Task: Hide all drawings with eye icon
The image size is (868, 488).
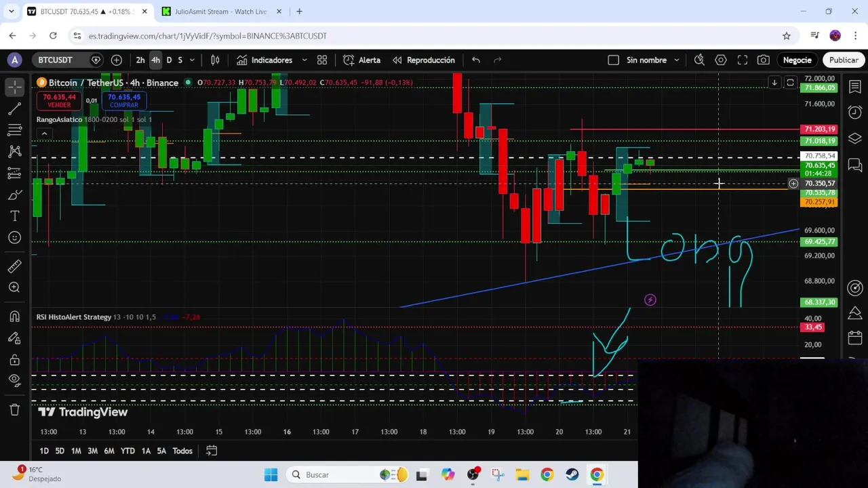Action: pyautogui.click(x=15, y=381)
